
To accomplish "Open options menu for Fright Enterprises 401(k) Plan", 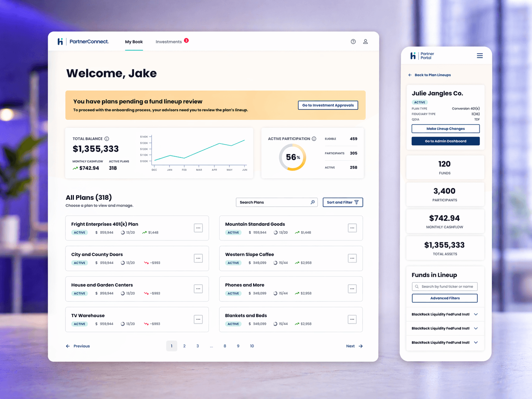I will (198, 228).
